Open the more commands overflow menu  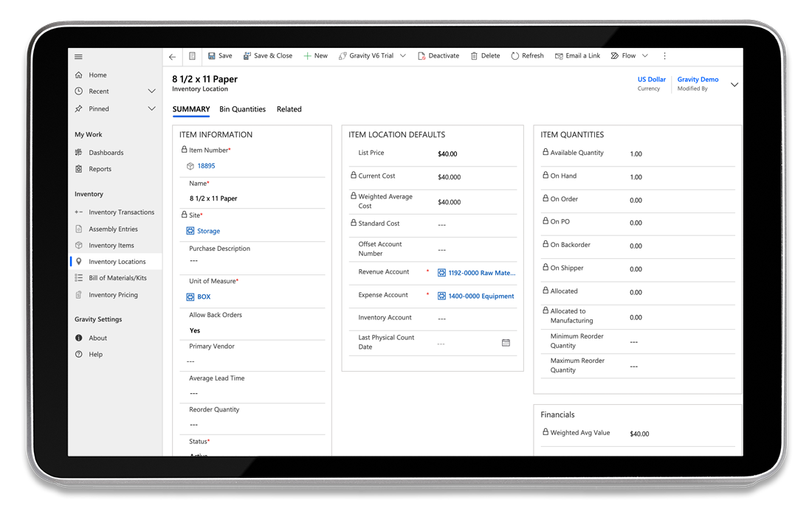click(665, 56)
